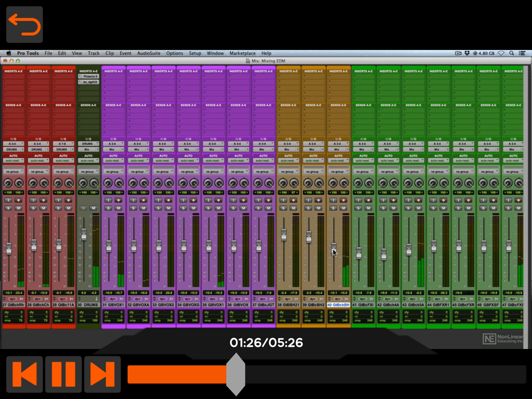The width and height of the screenshot is (532, 399).
Task: Select the 30 DRUMS track name
Action: (88, 305)
